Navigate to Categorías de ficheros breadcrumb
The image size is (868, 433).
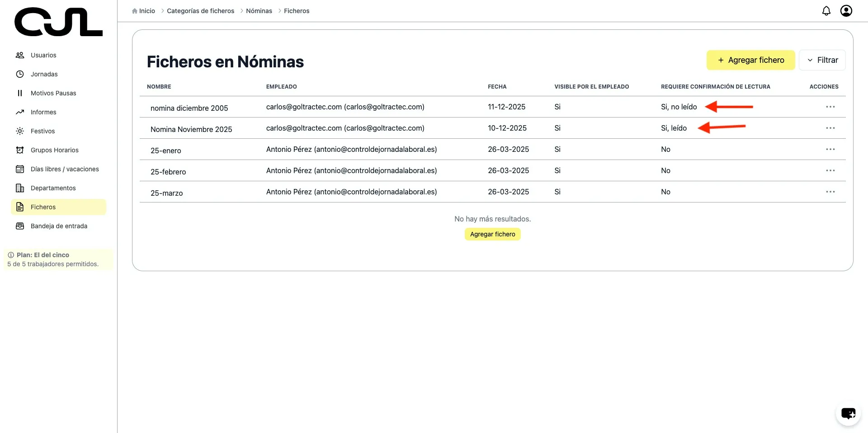pyautogui.click(x=200, y=11)
